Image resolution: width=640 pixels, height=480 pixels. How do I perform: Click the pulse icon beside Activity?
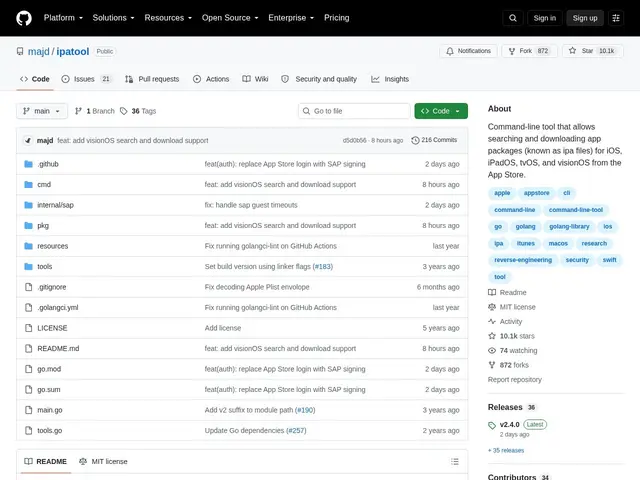pyautogui.click(x=492, y=322)
